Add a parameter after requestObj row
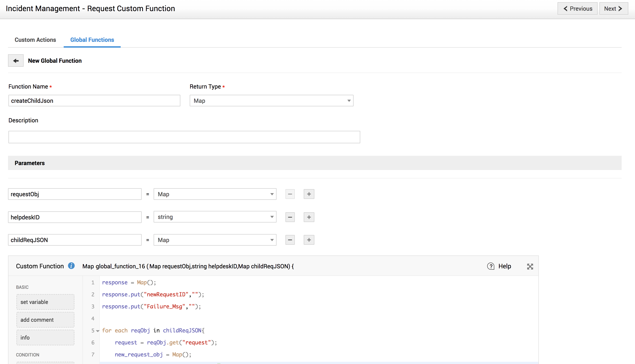The image size is (635, 364). point(309,194)
